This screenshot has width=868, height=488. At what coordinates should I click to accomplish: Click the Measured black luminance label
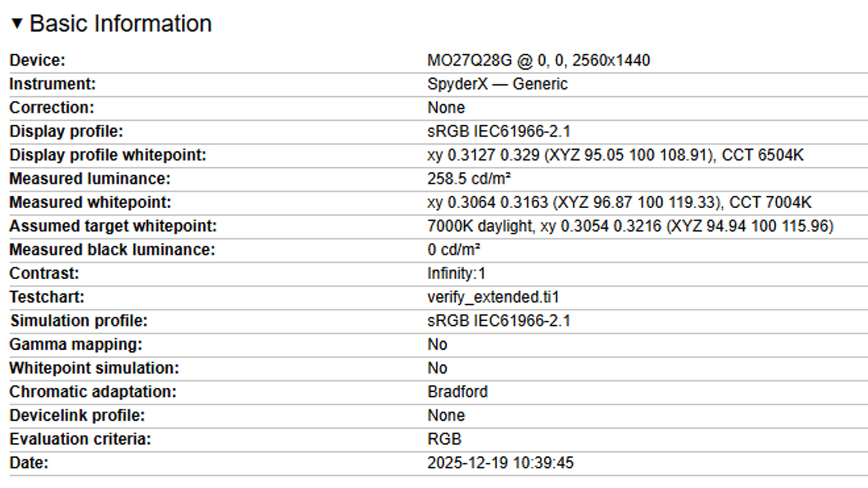112,250
